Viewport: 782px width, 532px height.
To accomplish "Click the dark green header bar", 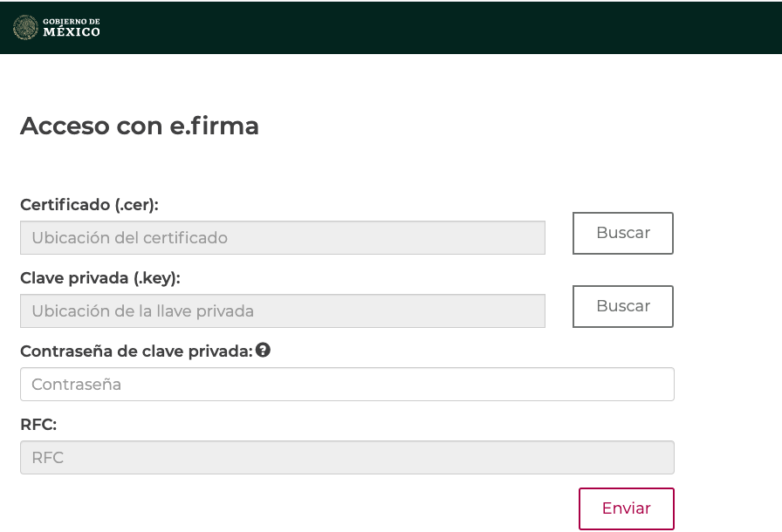I will coord(391,28).
